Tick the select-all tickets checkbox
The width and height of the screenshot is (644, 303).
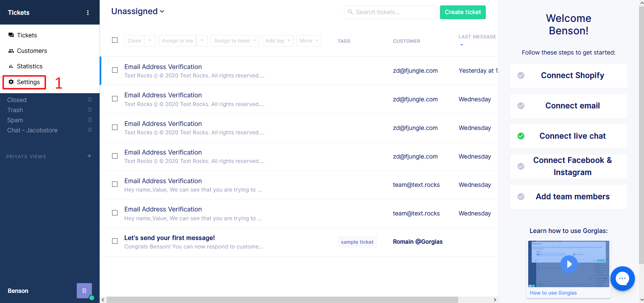pos(115,40)
